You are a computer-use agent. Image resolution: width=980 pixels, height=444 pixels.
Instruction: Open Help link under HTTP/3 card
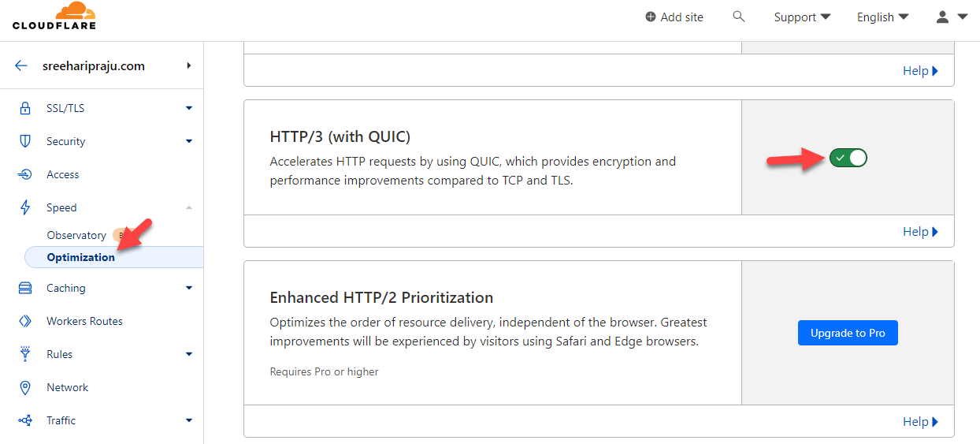tap(919, 232)
